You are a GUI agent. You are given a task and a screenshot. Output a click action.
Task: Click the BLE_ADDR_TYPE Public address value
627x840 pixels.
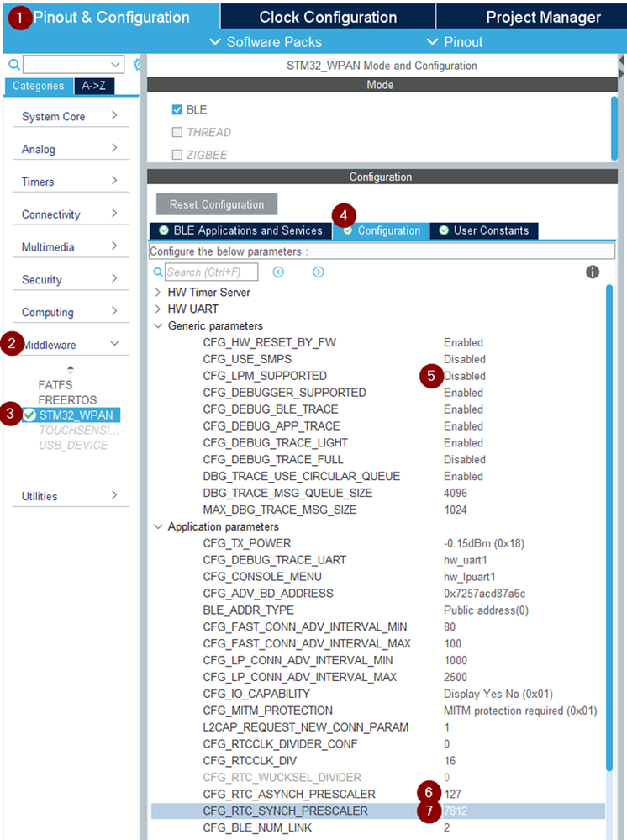point(486,610)
